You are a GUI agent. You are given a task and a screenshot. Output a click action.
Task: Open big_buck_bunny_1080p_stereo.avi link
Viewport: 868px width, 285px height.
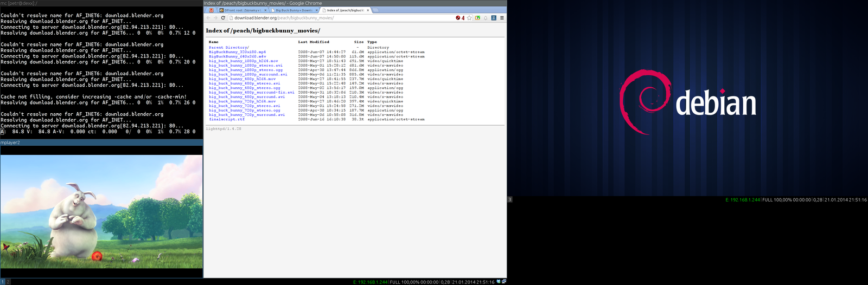(x=246, y=66)
